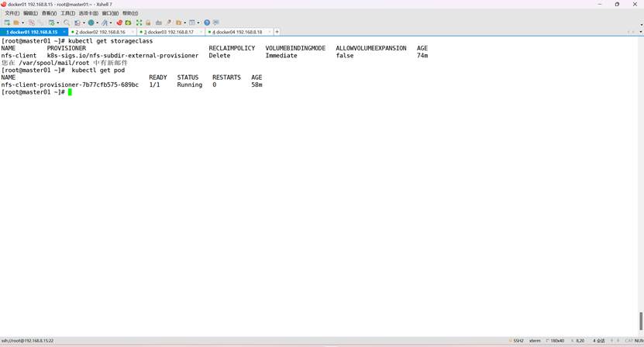The height and width of the screenshot is (347, 644).
Task: Open the 帮助(H) menu
Action: tap(130, 13)
